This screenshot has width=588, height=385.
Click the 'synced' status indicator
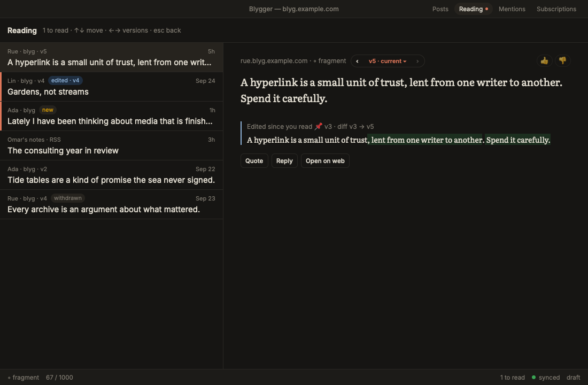546,378
